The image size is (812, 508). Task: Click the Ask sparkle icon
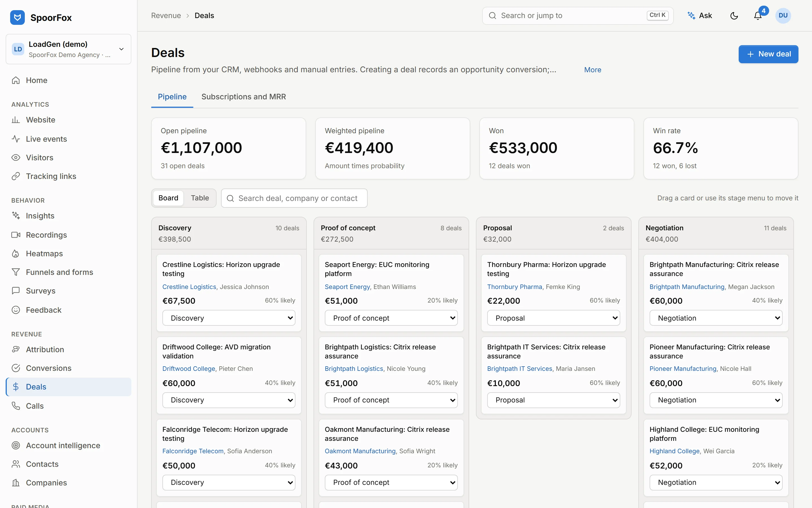tap(691, 16)
